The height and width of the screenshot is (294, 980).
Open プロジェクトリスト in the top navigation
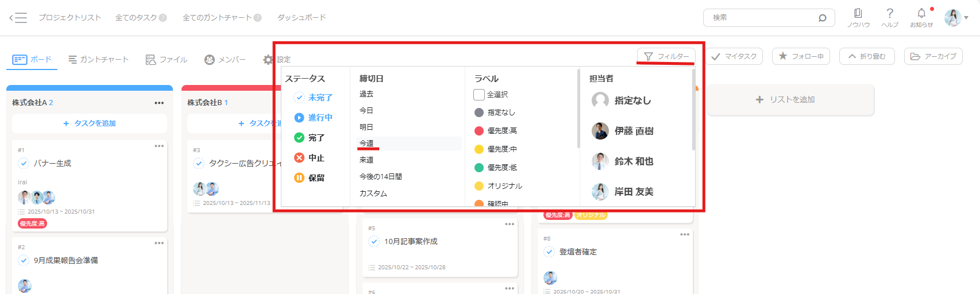[70, 18]
